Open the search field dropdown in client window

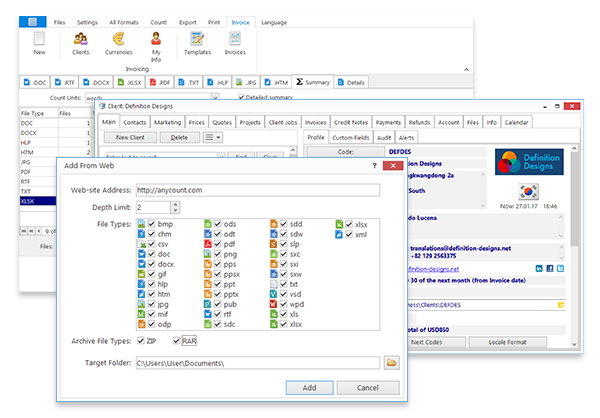pos(222,156)
